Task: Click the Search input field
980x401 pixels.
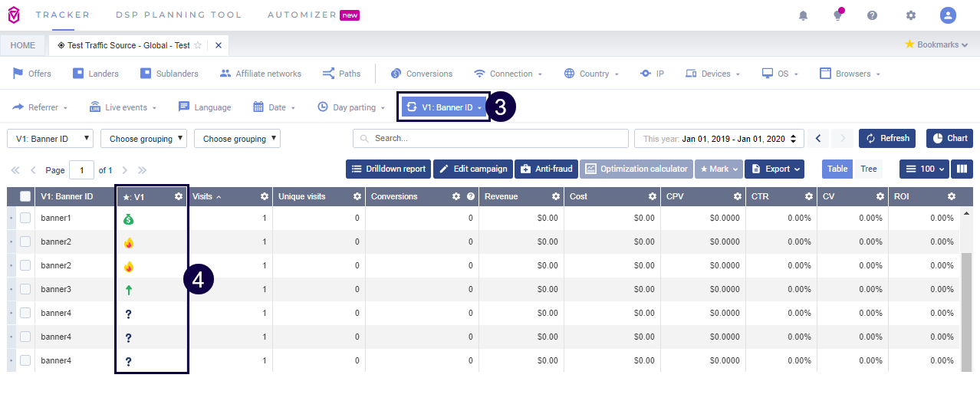Action: pyautogui.click(x=491, y=139)
